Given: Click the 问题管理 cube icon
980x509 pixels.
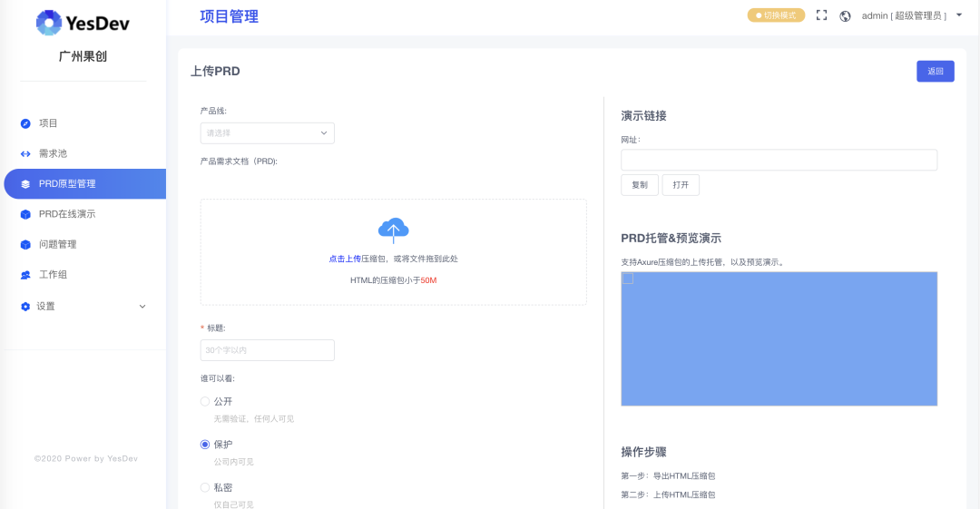Looking at the screenshot, I should 25,244.
